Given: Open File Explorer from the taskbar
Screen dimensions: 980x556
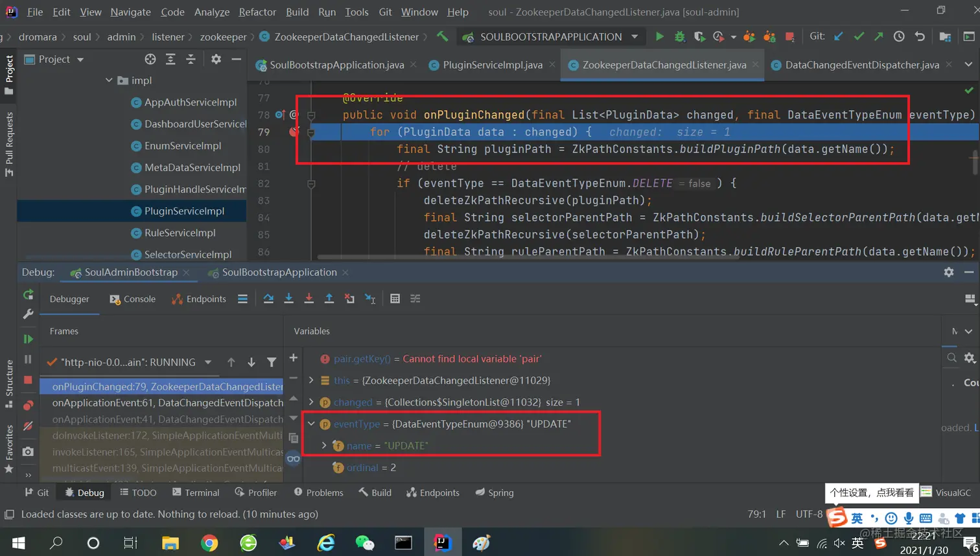Looking at the screenshot, I should coord(170,542).
